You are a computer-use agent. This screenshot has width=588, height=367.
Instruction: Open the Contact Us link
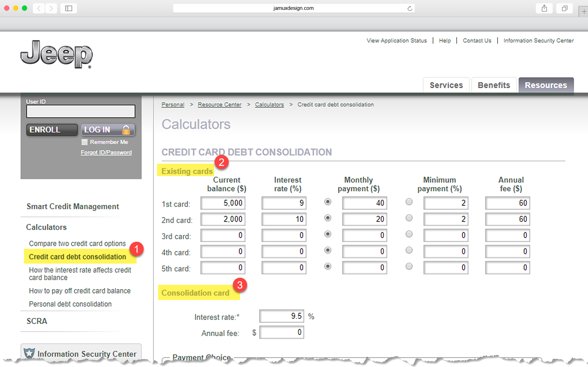[x=477, y=41]
